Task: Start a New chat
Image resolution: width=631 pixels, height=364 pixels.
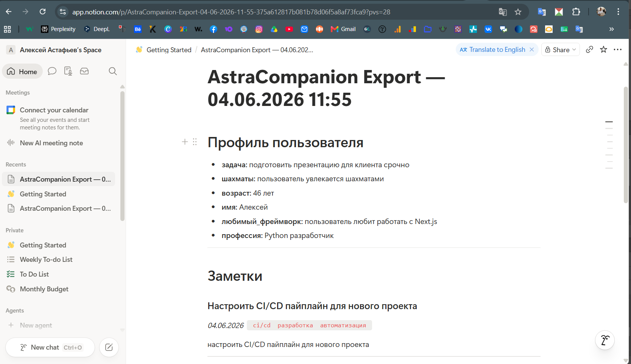Action: (50, 347)
